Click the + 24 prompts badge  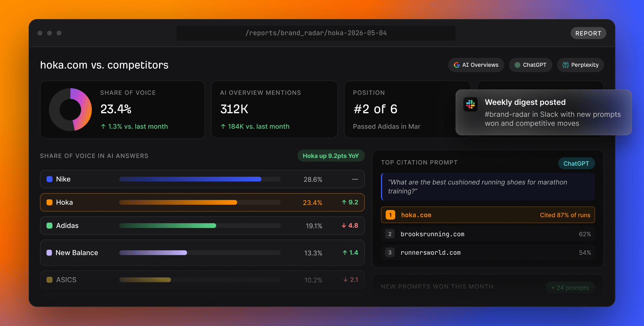[x=570, y=288]
